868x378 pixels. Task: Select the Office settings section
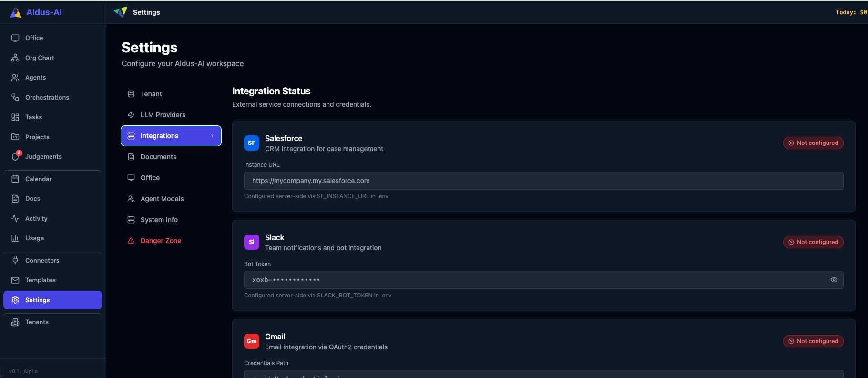171,178
